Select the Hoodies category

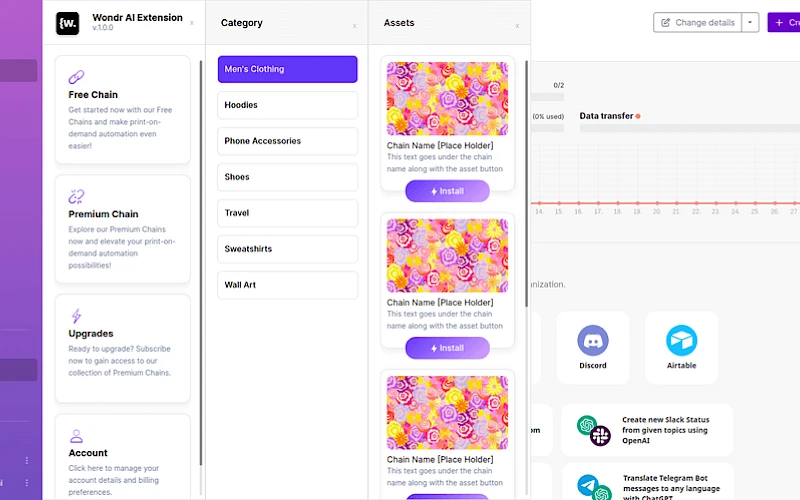(x=287, y=105)
